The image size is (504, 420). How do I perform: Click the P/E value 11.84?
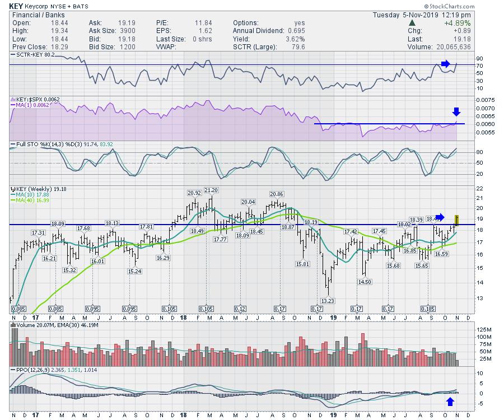tap(203, 23)
